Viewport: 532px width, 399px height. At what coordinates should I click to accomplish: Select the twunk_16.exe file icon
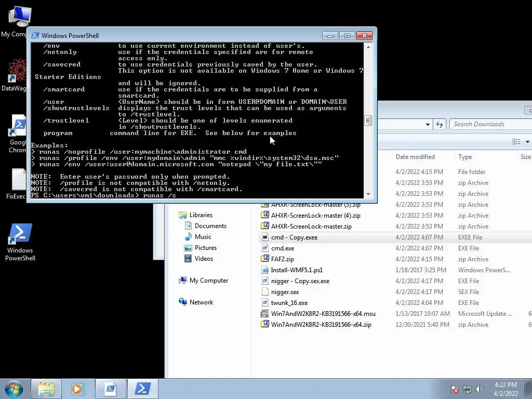[x=265, y=303]
